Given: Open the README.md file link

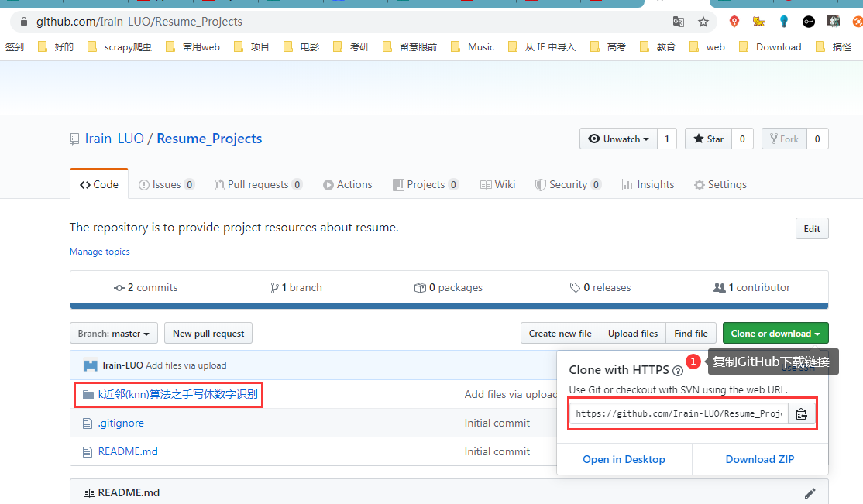Looking at the screenshot, I should point(128,451).
